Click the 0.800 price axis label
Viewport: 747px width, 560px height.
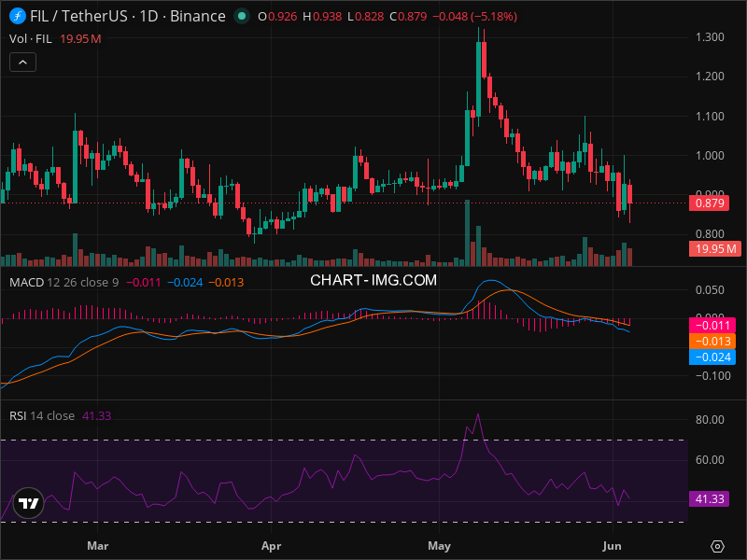pos(710,234)
